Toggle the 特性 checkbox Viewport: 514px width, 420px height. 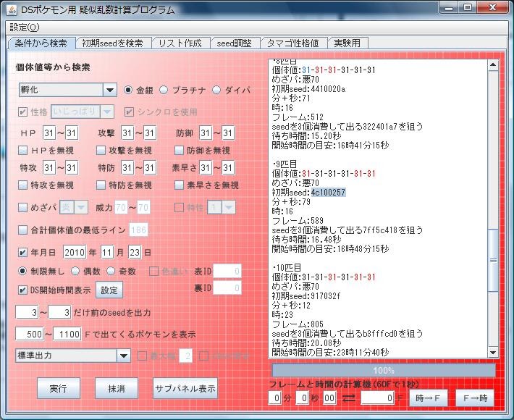pyautogui.click(x=179, y=207)
